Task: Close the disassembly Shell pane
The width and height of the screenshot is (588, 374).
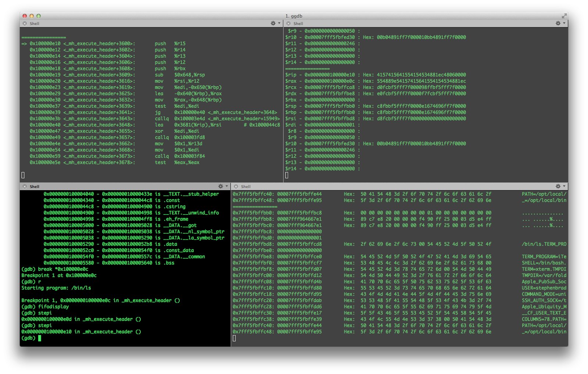Action: 25,24
